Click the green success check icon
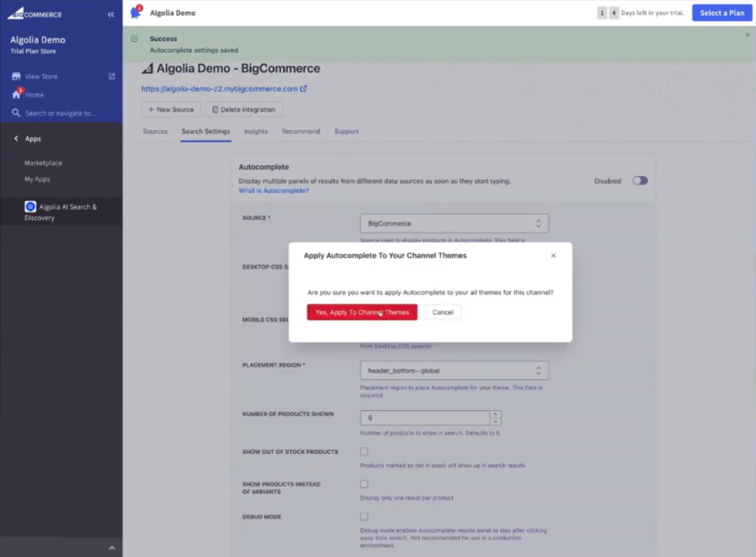The width and height of the screenshot is (756, 557). click(x=134, y=39)
